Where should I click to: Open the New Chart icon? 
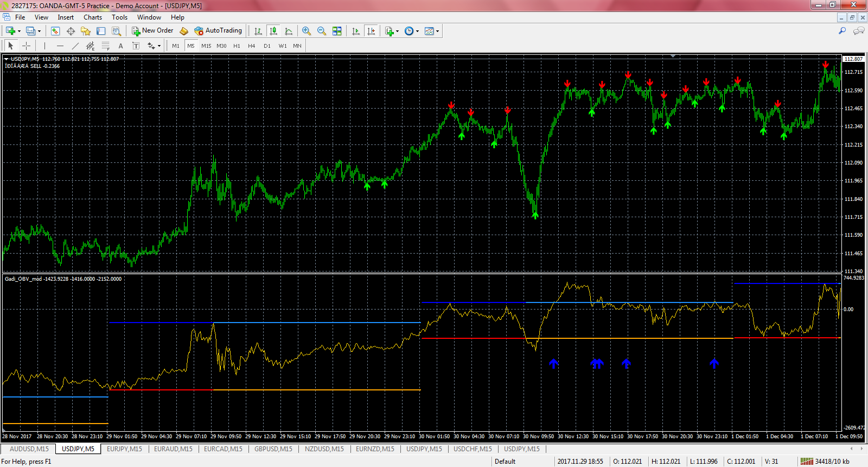(10, 31)
